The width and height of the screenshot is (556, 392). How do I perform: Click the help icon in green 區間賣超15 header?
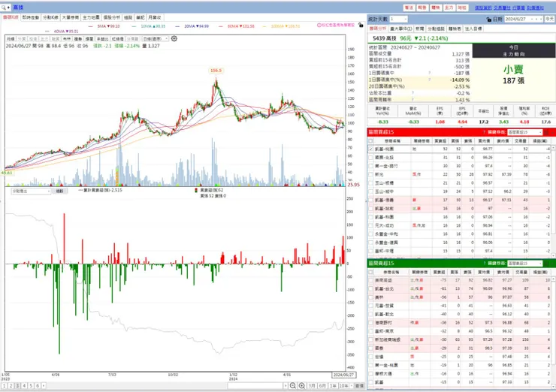(x=485, y=264)
